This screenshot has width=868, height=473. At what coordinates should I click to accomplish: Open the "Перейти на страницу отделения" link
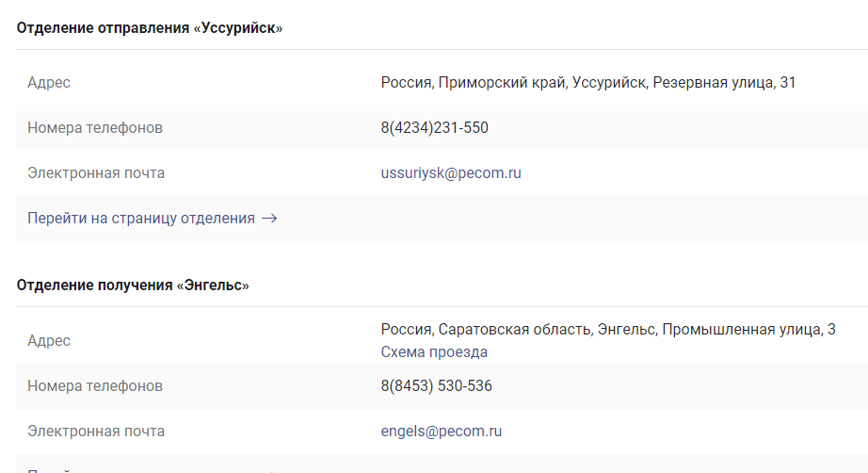tap(141, 219)
